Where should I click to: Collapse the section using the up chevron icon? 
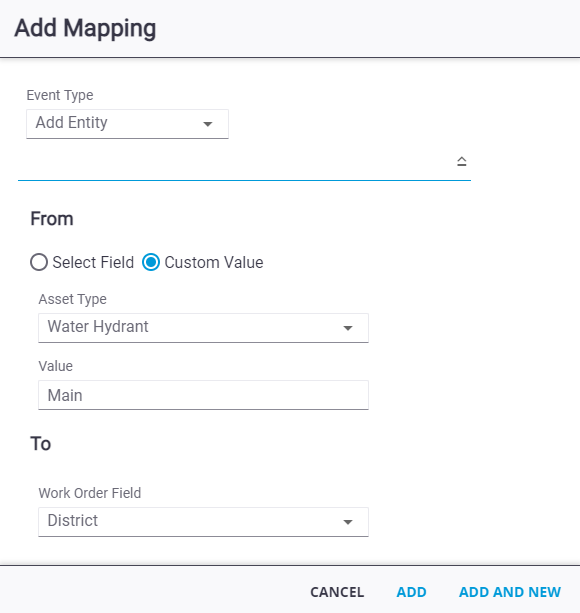[462, 161]
